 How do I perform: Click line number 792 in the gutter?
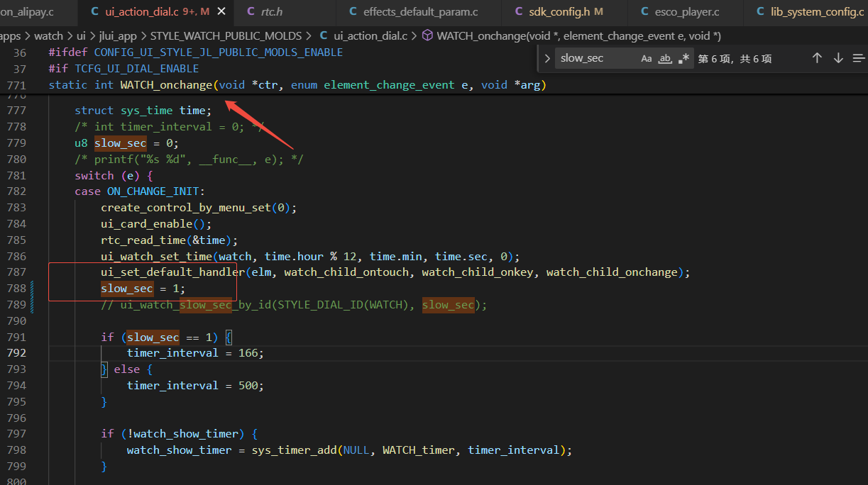pos(16,353)
